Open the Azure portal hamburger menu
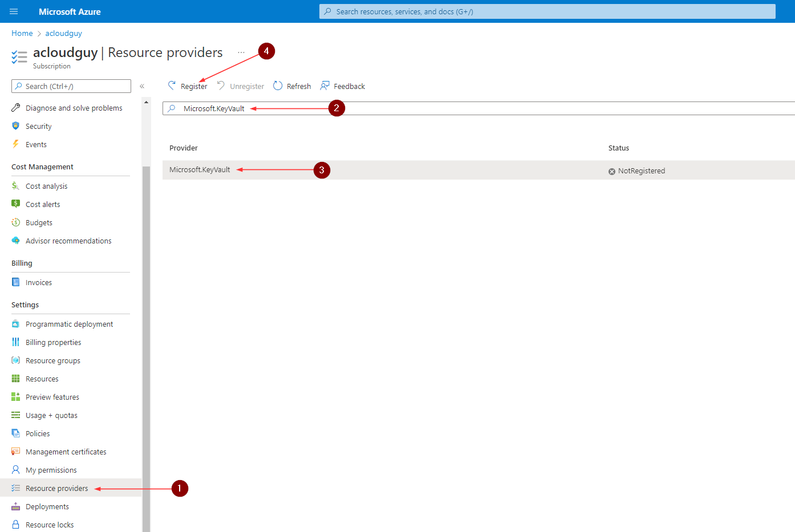The image size is (795, 532). click(x=14, y=11)
